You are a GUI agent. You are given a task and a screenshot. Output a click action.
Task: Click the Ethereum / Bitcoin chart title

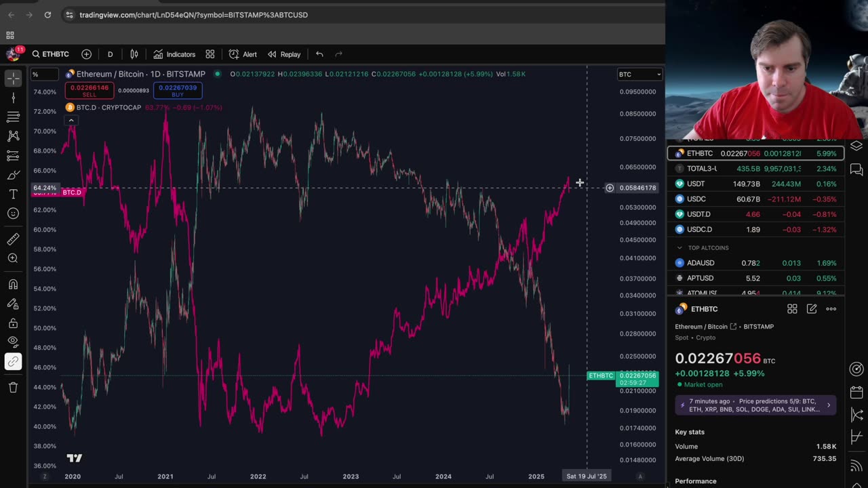(140, 74)
